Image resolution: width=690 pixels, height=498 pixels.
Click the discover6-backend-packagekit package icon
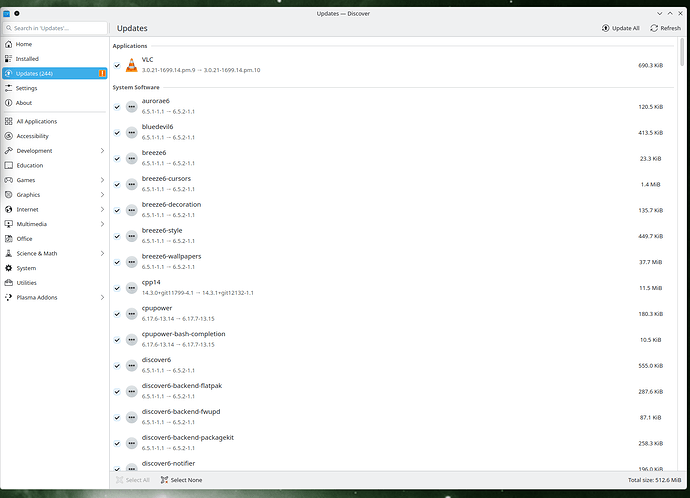[x=132, y=443]
